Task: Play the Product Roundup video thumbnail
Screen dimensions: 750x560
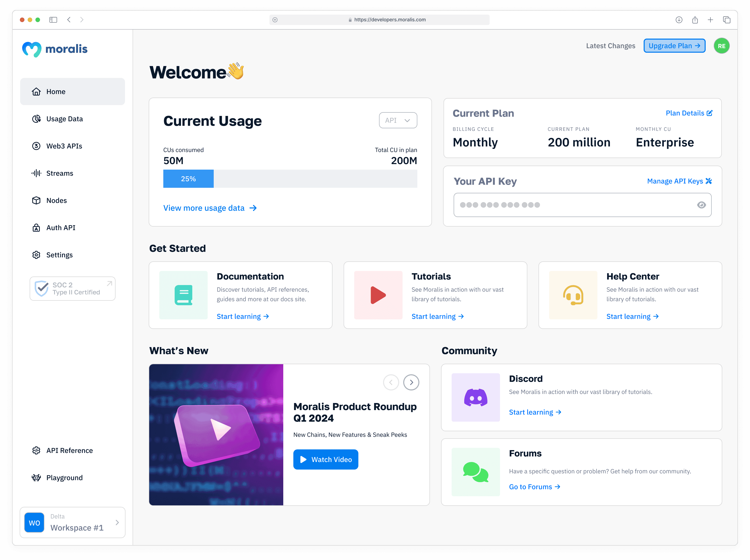Action: (216, 434)
